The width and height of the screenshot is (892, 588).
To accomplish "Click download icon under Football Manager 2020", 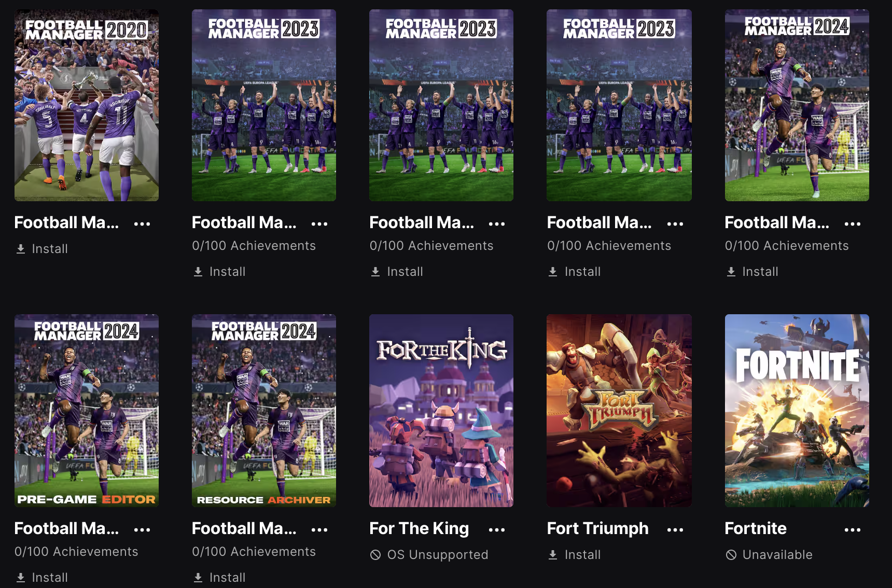I will pyautogui.click(x=21, y=249).
